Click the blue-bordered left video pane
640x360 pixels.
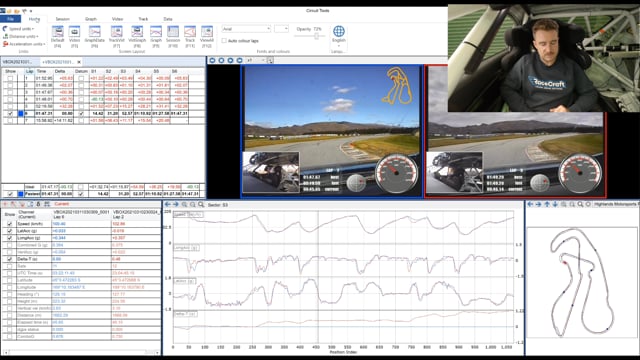click(332, 131)
